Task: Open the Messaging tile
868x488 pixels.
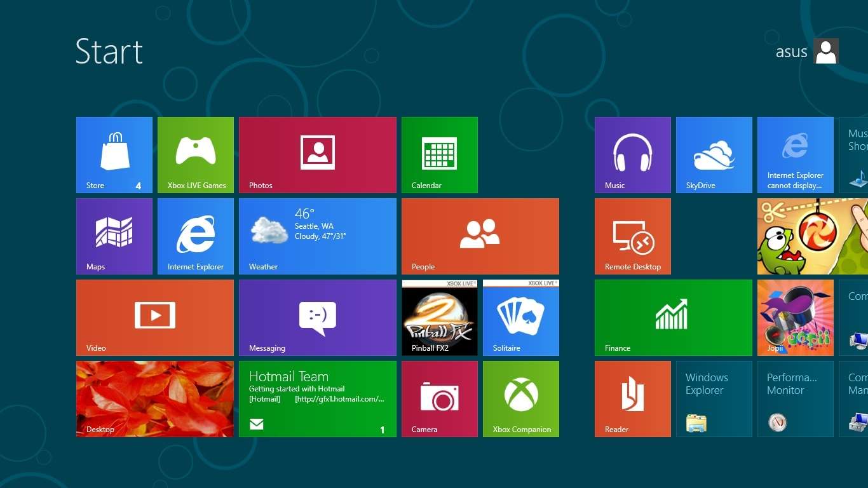Action: (x=318, y=318)
